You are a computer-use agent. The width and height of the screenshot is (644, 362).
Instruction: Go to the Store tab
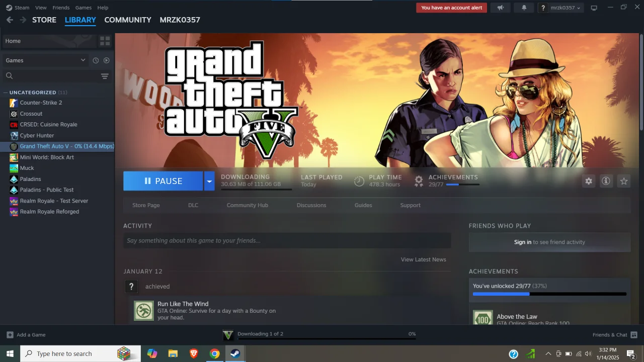pos(44,20)
